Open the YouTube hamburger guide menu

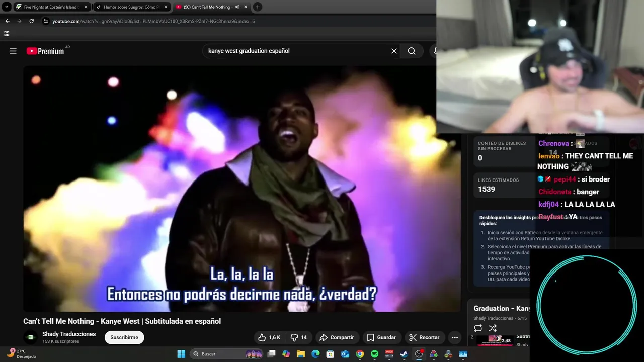pos(13,51)
